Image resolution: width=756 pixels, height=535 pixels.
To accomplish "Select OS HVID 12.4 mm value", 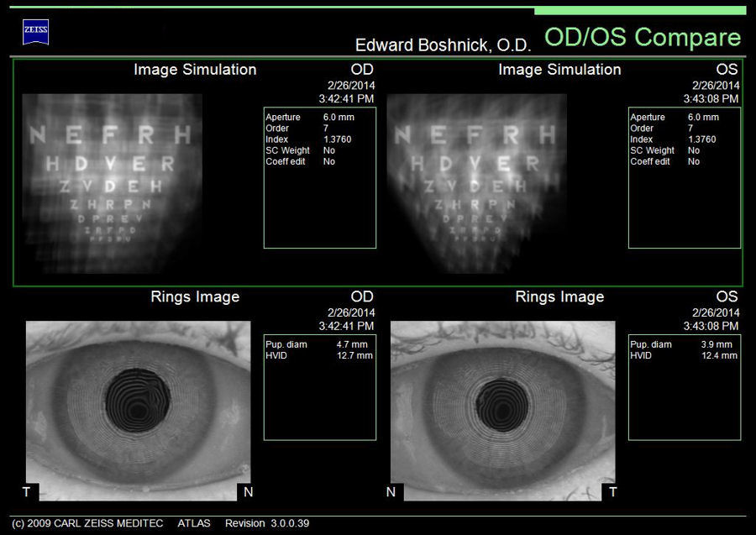I will click(715, 355).
